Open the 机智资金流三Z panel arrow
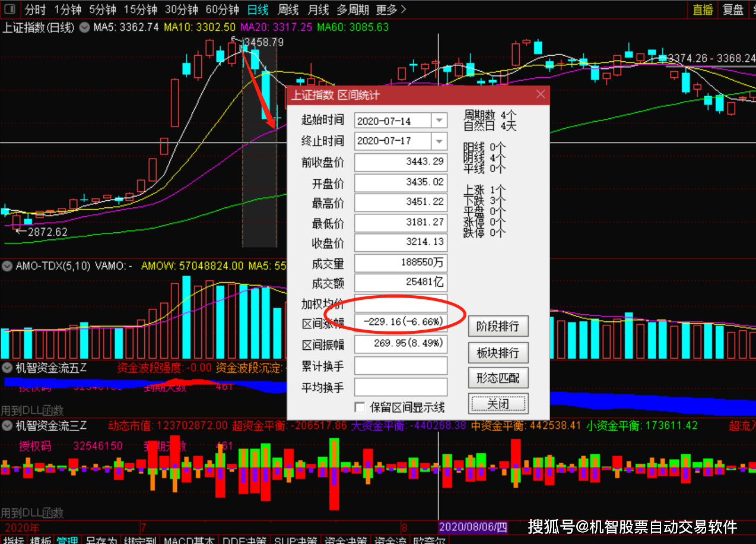Screen dimensions: 756x544 point(7,425)
